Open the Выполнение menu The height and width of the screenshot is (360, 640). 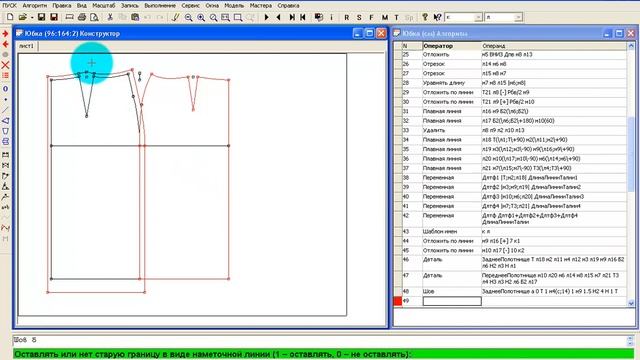160,6
